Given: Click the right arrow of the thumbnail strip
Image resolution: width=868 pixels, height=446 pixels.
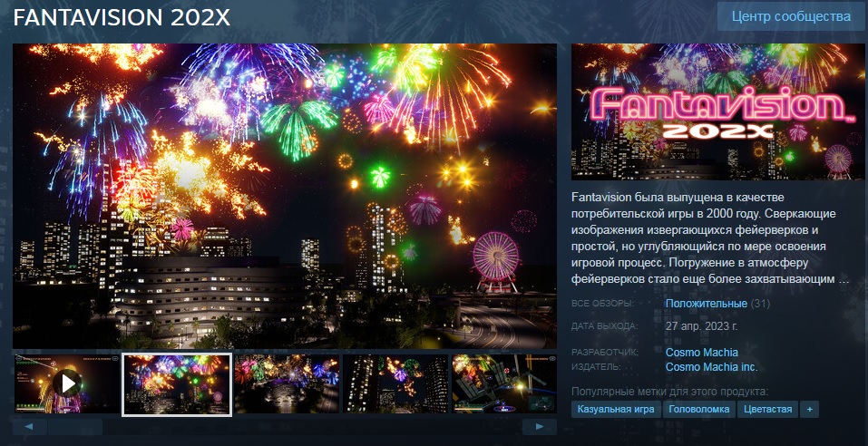Looking at the screenshot, I should (x=540, y=427).
